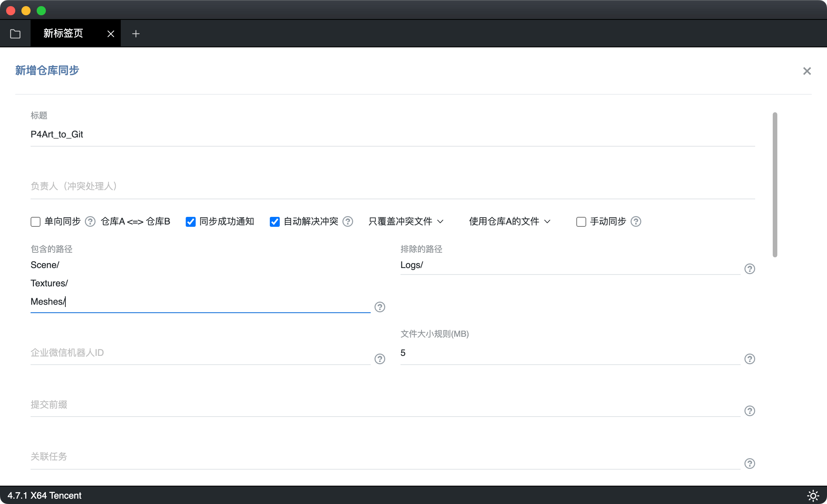
Task: Click help icon next to 单向同步
Action: pos(90,221)
